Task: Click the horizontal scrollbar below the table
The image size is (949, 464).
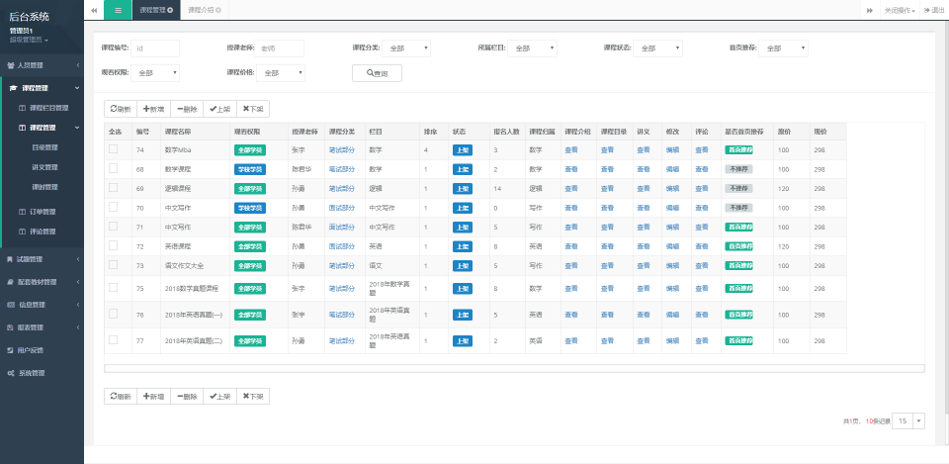Action: tap(514, 368)
